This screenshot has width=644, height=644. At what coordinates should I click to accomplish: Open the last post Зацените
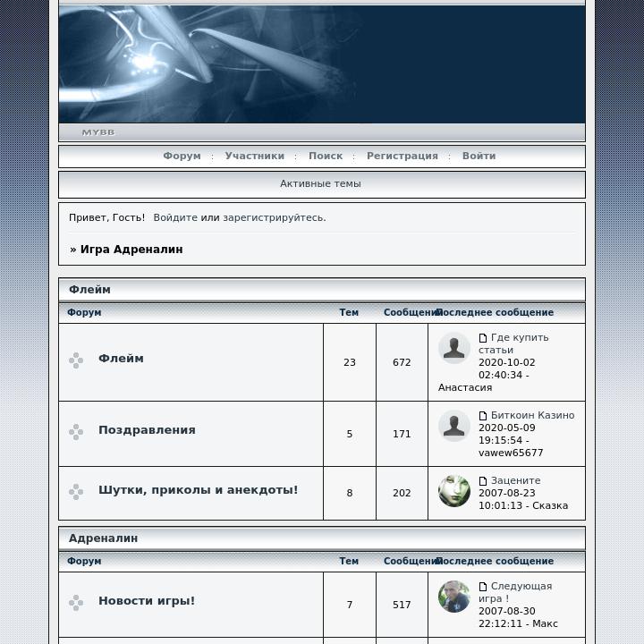[515, 480]
